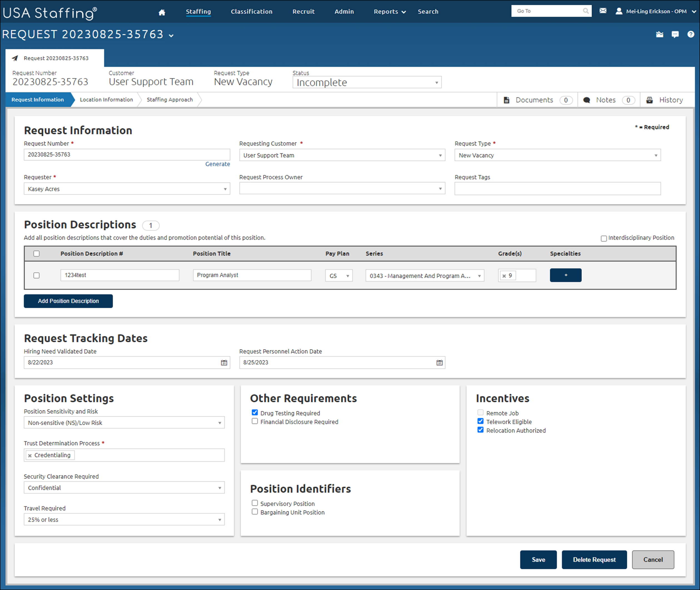Click the Trust Determination Process field

(x=124, y=455)
